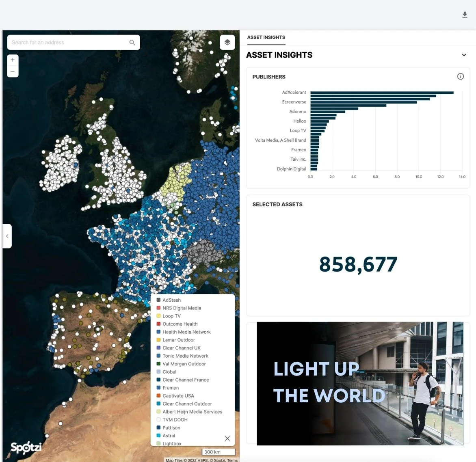Click the Adonmo chart label
The image size is (476, 462).
point(297,112)
